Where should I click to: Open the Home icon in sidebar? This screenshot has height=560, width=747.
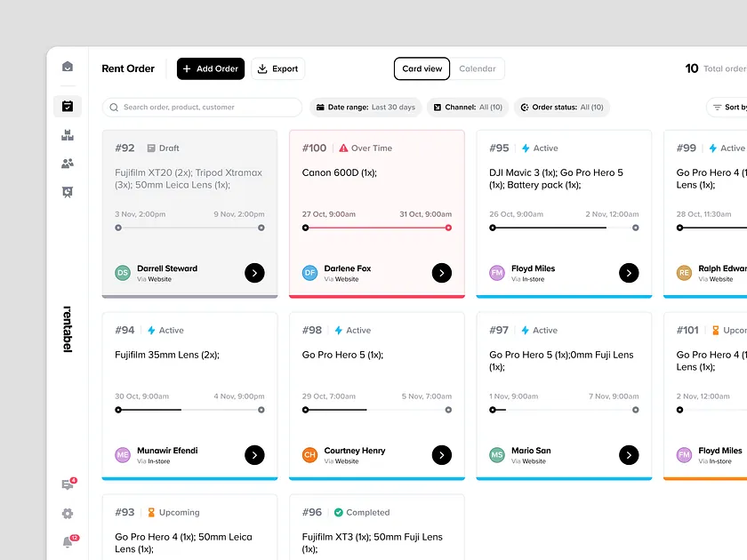click(68, 66)
